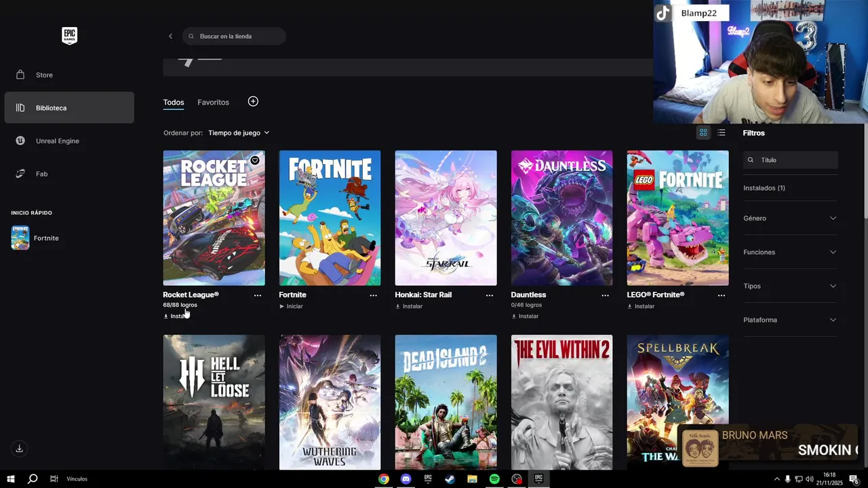Click the library vertical scrollbar
Viewport: 868px width, 488px height.
point(865,171)
